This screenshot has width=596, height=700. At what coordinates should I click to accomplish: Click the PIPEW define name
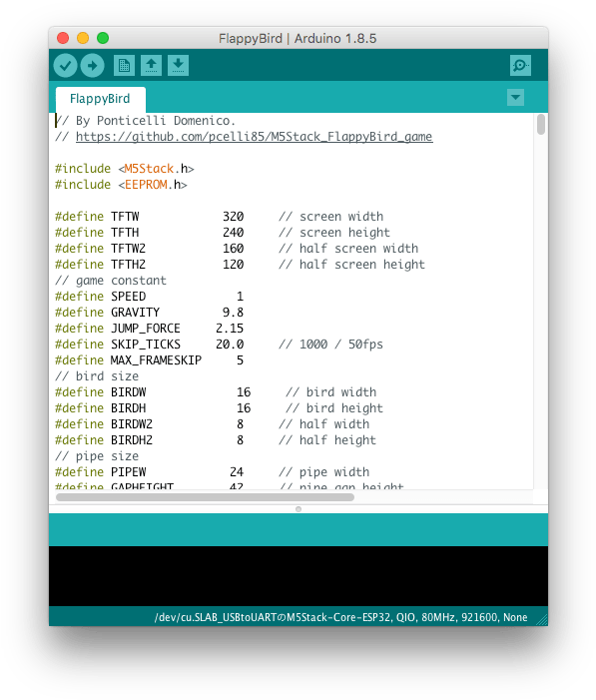(128, 472)
